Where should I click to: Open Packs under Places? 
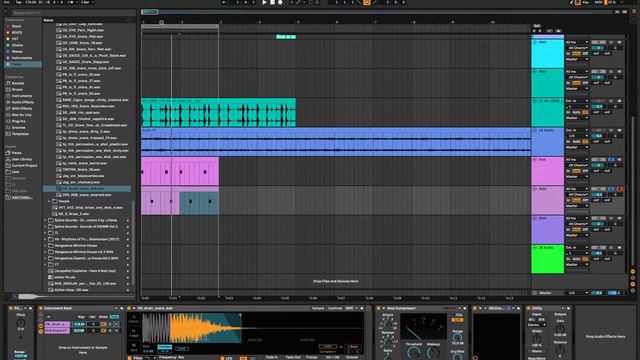coord(16,153)
